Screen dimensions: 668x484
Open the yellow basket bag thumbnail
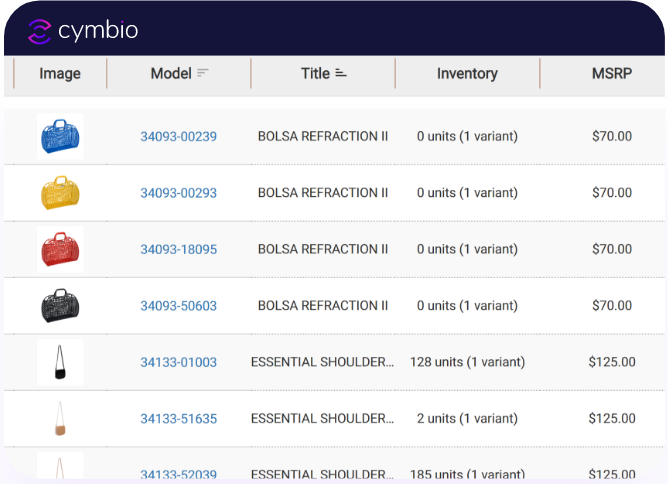[60, 193]
